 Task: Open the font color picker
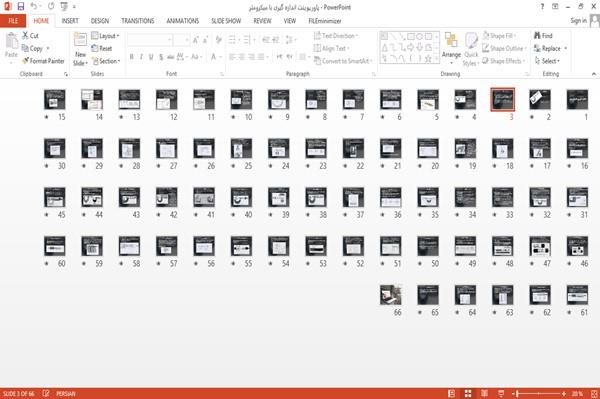[x=215, y=57]
